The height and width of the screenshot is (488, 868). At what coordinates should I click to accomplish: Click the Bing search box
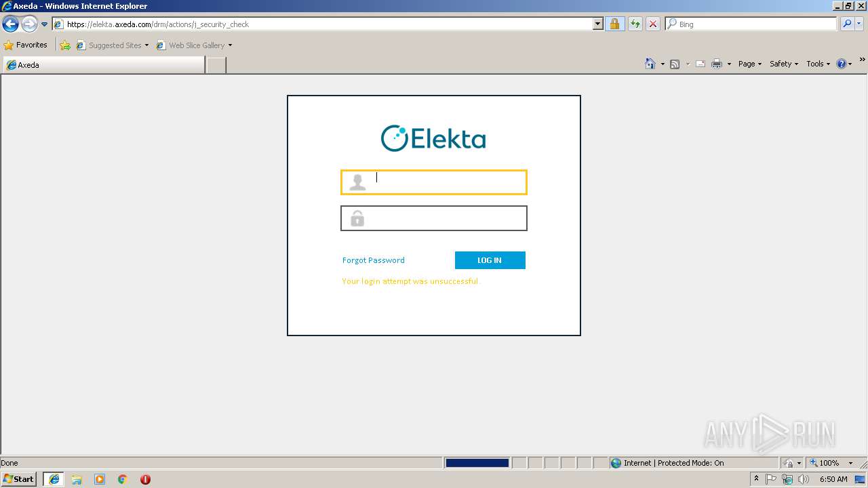(751, 24)
